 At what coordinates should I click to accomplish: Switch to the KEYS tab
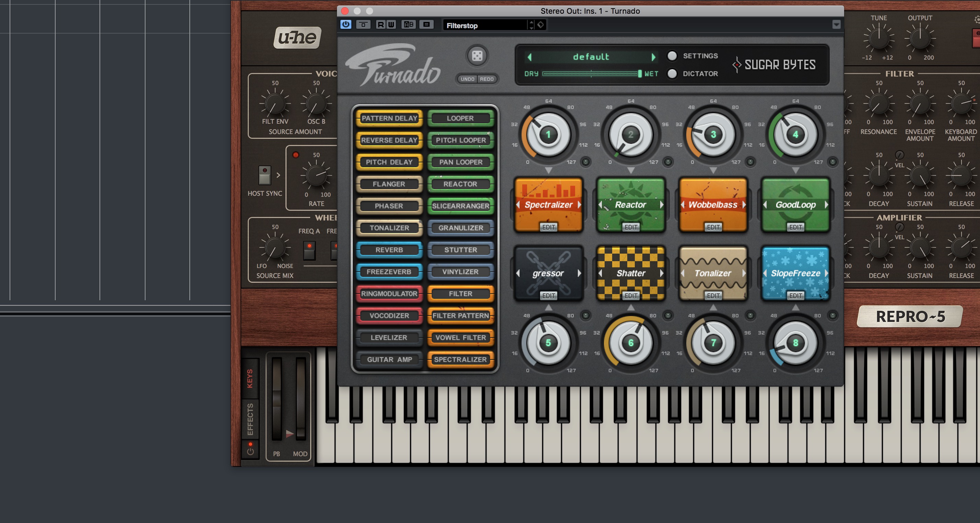[250, 378]
